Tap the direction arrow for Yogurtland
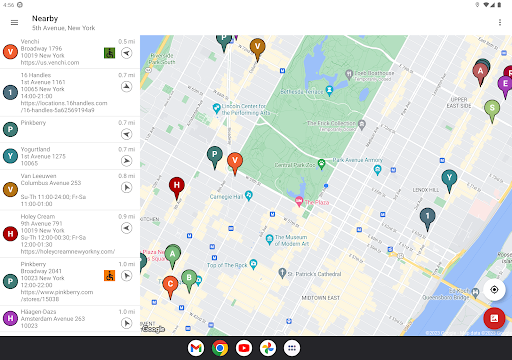Screen dimensions: 512x360 click(126, 161)
